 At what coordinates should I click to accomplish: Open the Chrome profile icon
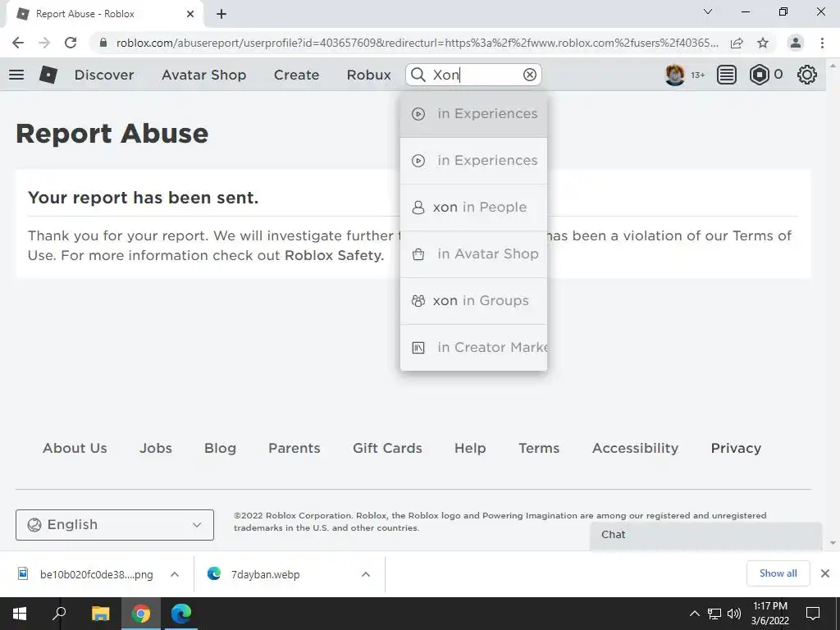[796, 43]
